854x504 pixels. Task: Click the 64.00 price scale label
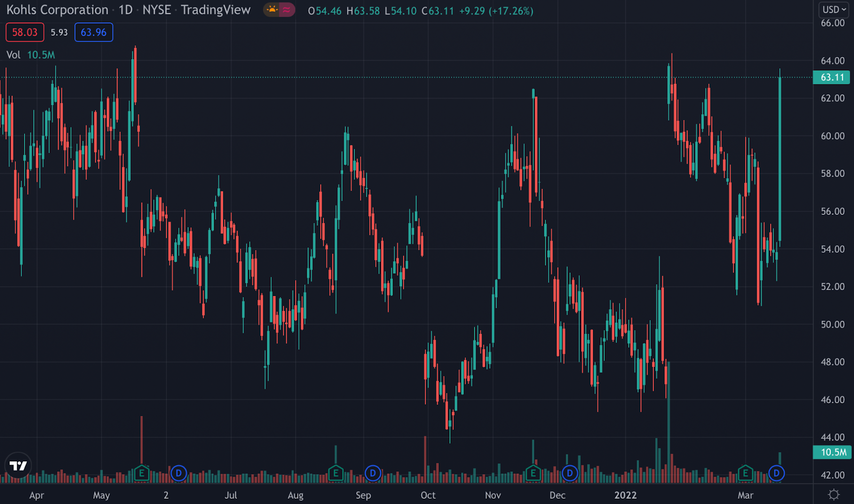click(x=833, y=61)
